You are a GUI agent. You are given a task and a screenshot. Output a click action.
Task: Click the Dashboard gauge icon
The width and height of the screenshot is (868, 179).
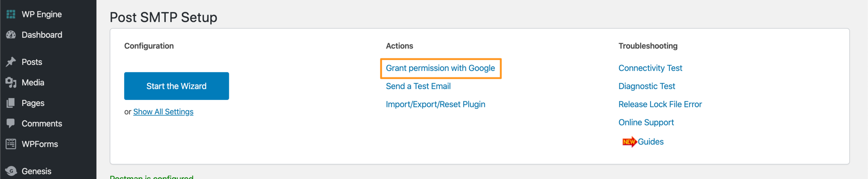pos(11,35)
